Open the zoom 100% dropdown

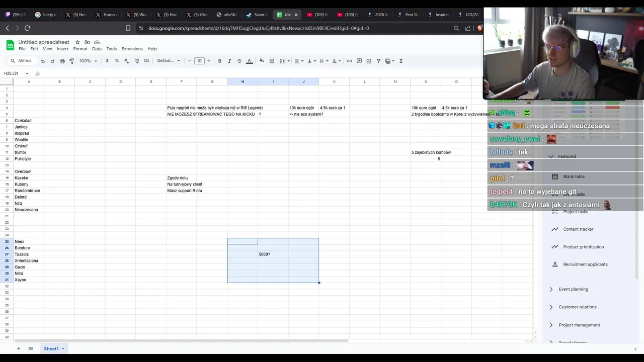click(88, 61)
